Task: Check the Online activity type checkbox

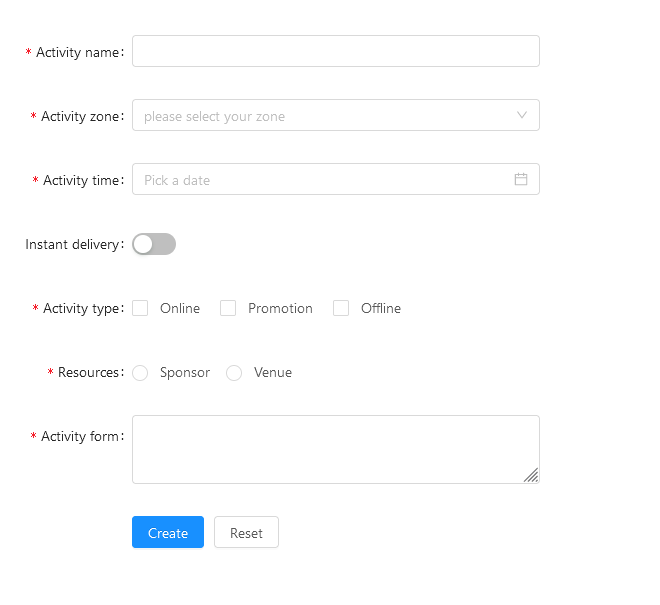Action: [140, 308]
